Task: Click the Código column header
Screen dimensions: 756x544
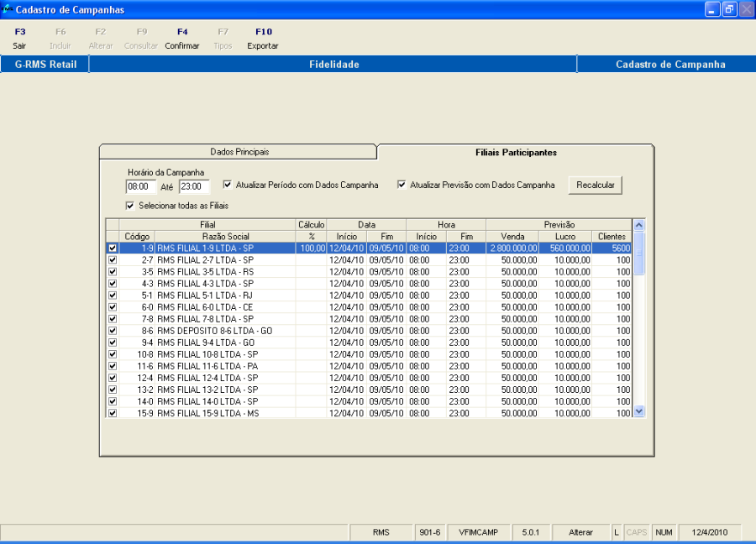Action: point(137,237)
